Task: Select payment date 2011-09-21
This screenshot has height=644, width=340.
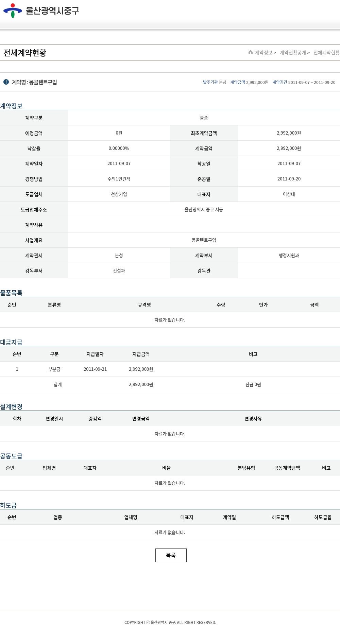Action: coord(95,369)
